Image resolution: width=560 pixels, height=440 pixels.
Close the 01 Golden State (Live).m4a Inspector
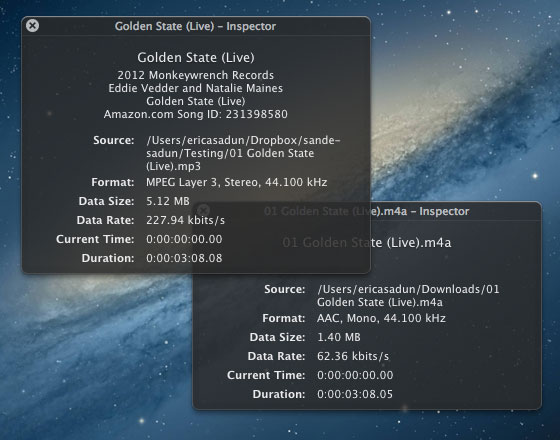[203, 210]
